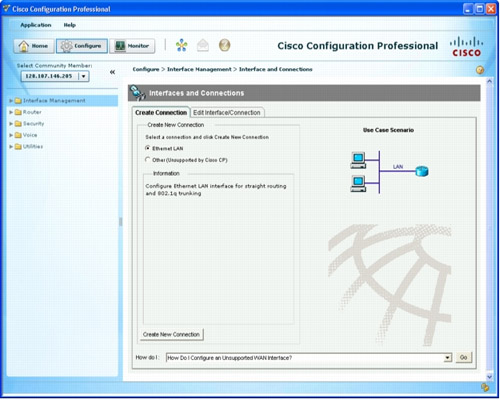The width and height of the screenshot is (500, 400).
Task: Expand the Security tree node
Action: tap(11, 124)
